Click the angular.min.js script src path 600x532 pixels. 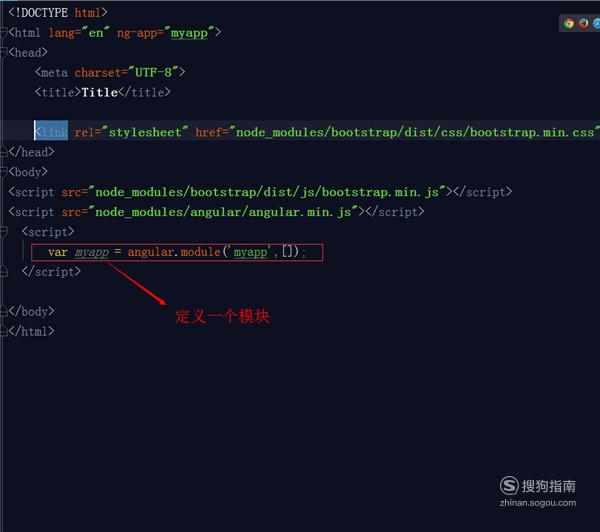coord(223,212)
